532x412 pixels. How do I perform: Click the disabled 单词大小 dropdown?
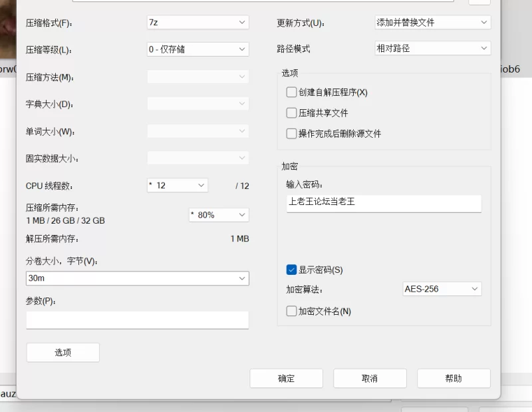(x=198, y=130)
